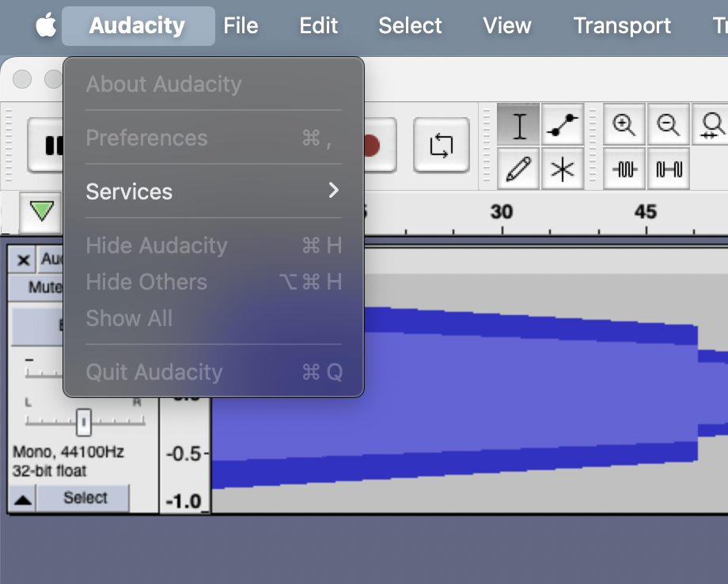Collapse the track using the arrow control

pos(21,498)
